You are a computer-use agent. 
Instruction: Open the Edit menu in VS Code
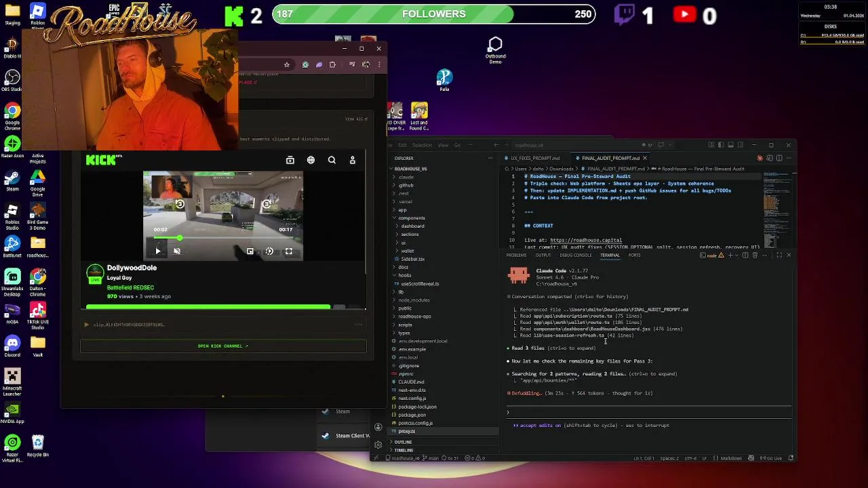tap(403, 145)
